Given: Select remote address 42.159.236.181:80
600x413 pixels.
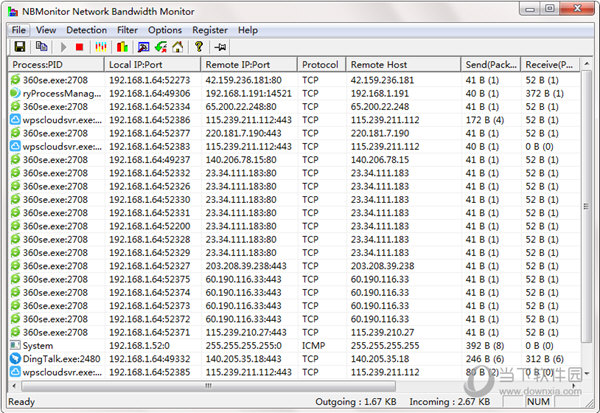Looking at the screenshot, I should click(243, 80).
